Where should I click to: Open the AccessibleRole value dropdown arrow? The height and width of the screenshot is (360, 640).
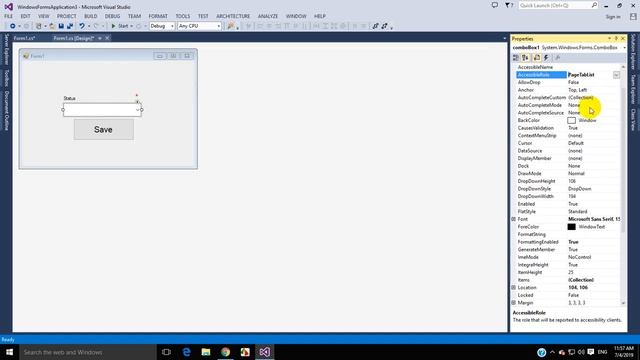[x=616, y=75]
